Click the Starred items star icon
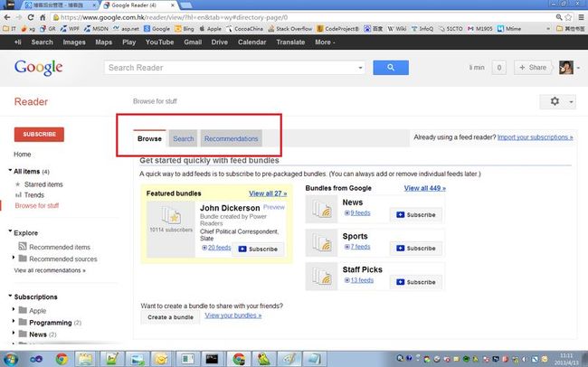This screenshot has height=367, width=588. (17, 184)
